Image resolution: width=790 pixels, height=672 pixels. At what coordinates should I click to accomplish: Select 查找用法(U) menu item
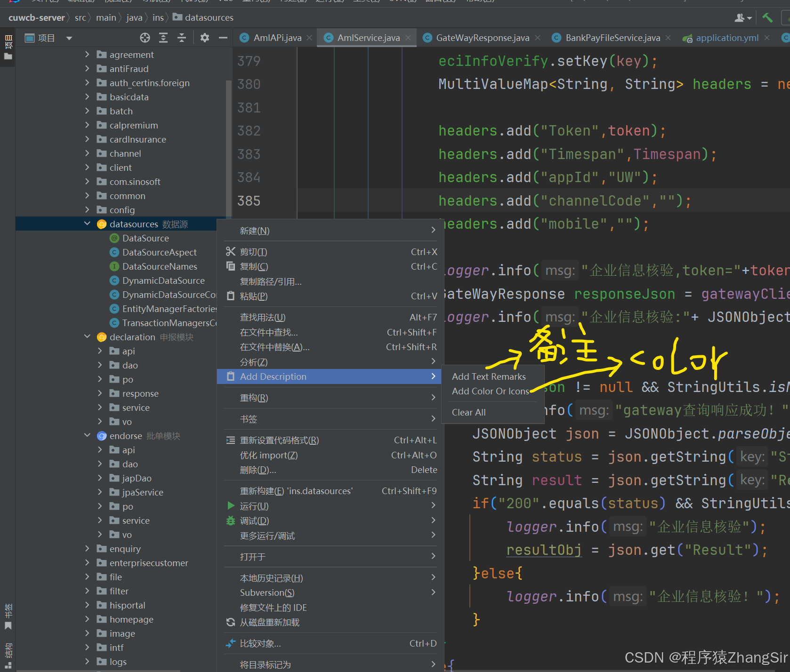[329, 318]
